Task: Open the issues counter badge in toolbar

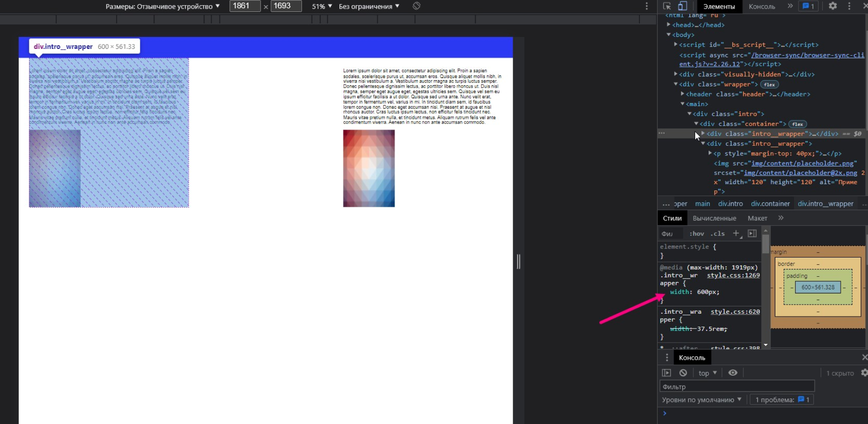Action: coord(808,6)
